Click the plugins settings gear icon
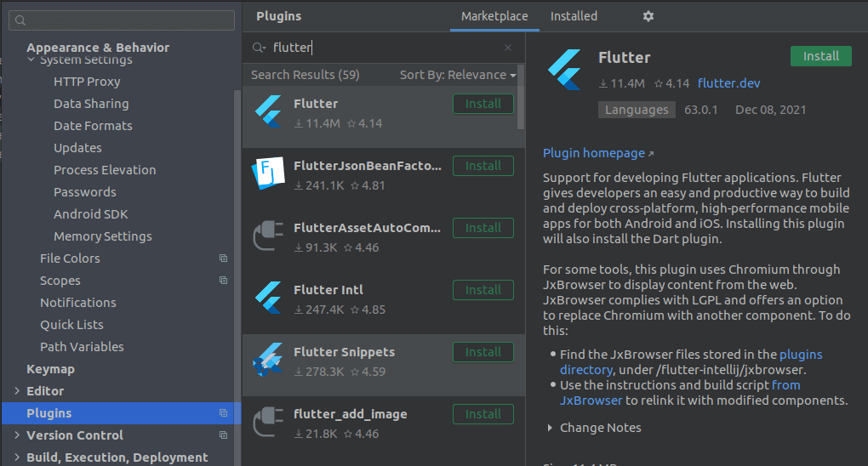The image size is (868, 466). click(648, 16)
